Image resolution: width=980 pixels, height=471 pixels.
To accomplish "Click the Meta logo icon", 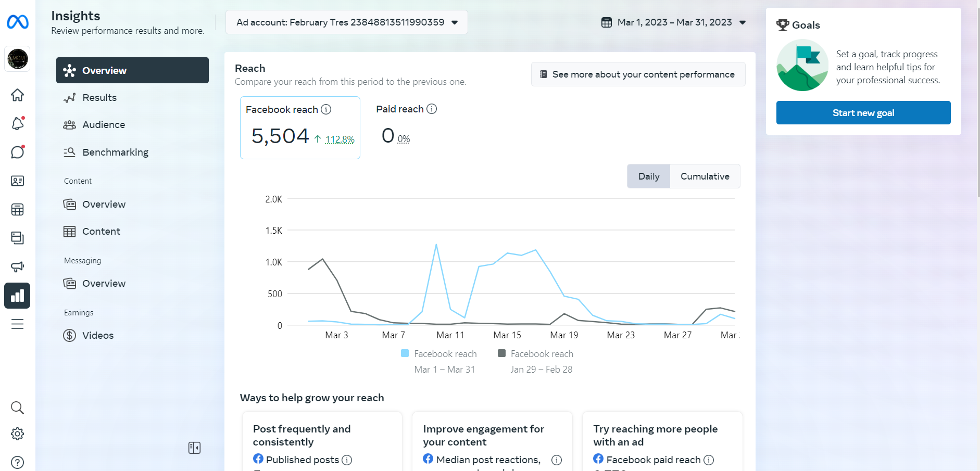I will [x=18, y=22].
